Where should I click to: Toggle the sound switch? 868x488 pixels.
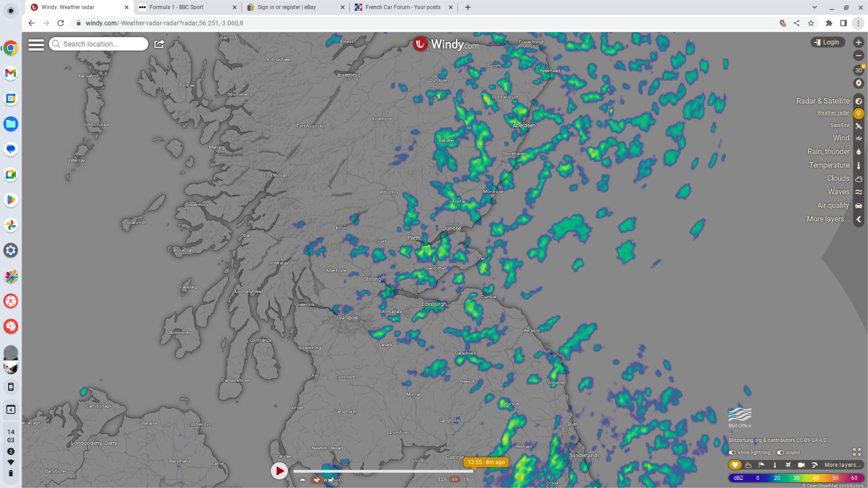click(780, 452)
